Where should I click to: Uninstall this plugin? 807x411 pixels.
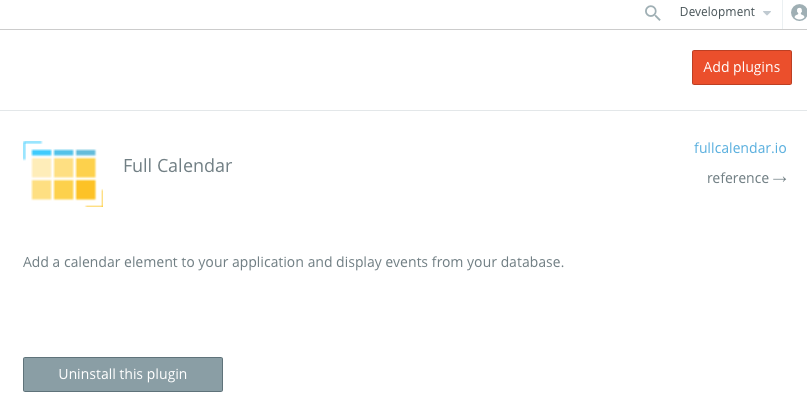click(x=123, y=374)
